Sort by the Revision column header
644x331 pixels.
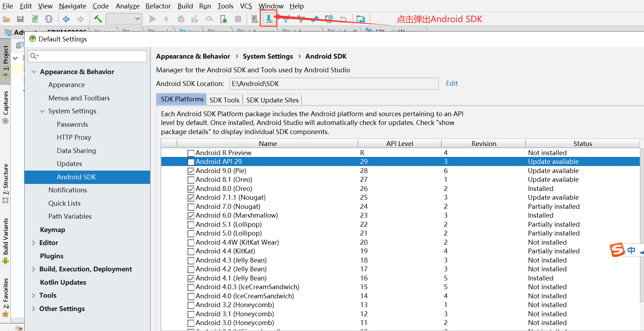point(484,144)
